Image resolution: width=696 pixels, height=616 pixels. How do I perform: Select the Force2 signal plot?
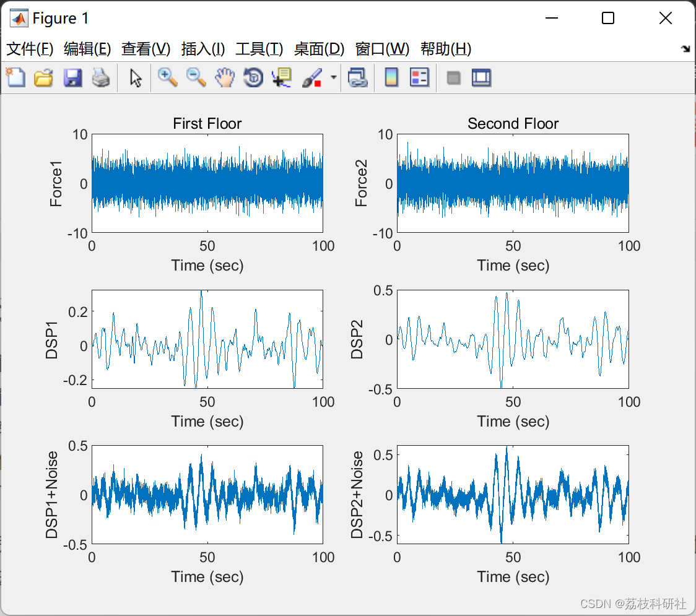pos(513,183)
